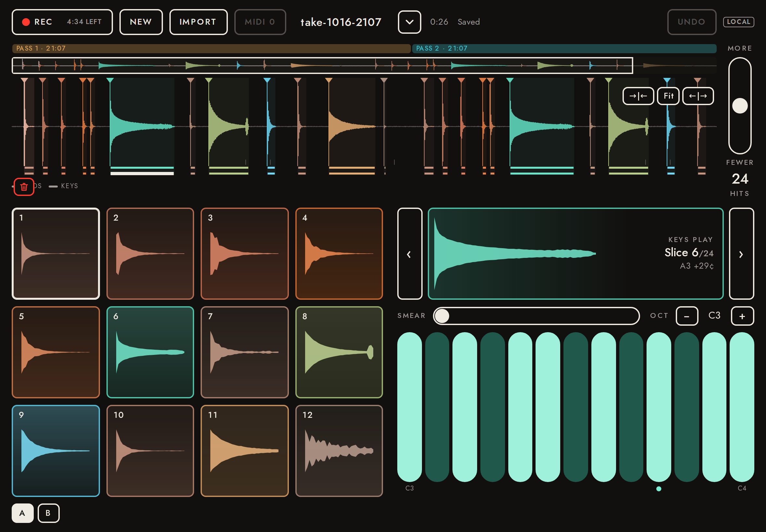The image size is (766, 532).
Task: Trigger blue pad 9
Action: click(56, 451)
